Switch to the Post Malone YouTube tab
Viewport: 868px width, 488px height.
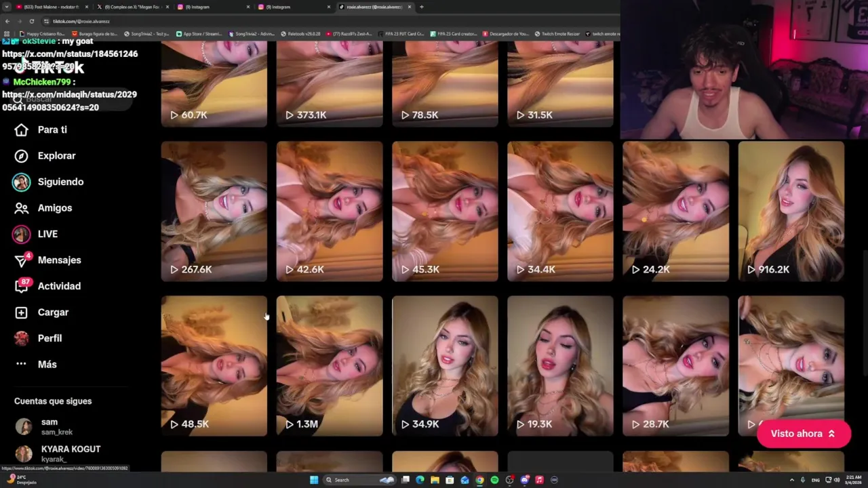click(x=52, y=7)
